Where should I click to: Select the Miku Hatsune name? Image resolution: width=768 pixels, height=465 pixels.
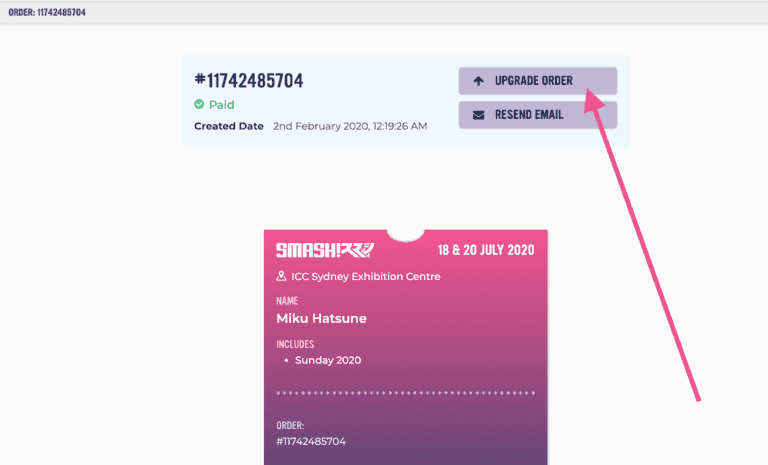(x=321, y=318)
